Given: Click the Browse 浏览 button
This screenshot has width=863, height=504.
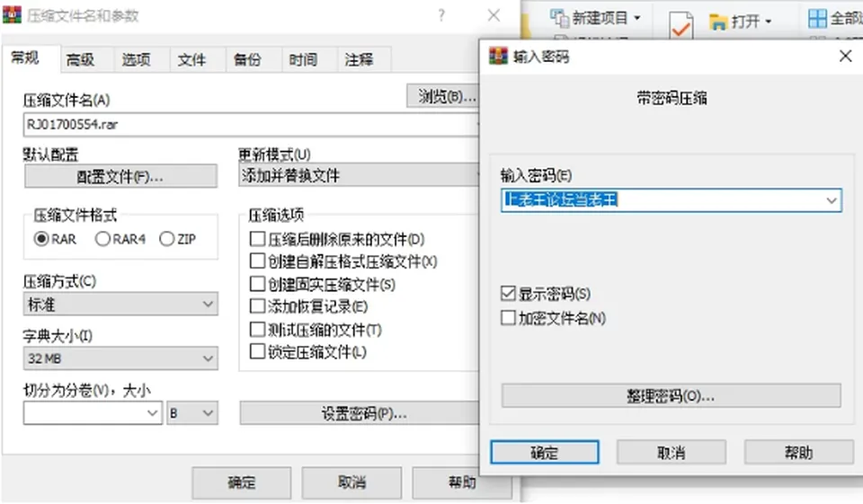Looking at the screenshot, I should [x=443, y=96].
